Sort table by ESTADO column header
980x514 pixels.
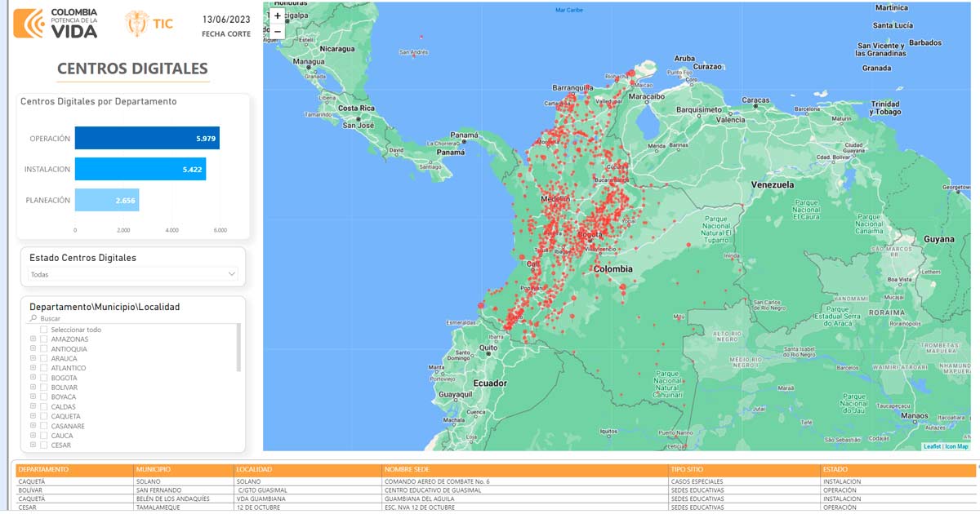[x=898, y=470]
